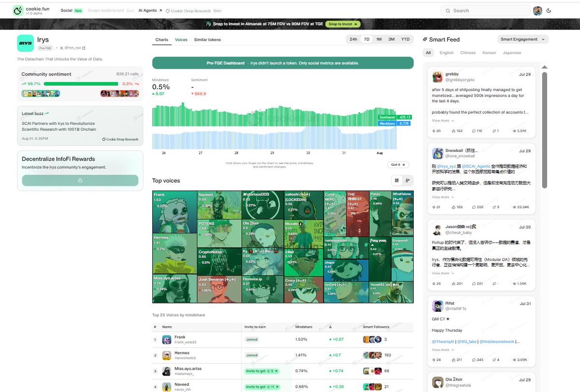Click the bearish sentiment avatars group

[x=120, y=93]
